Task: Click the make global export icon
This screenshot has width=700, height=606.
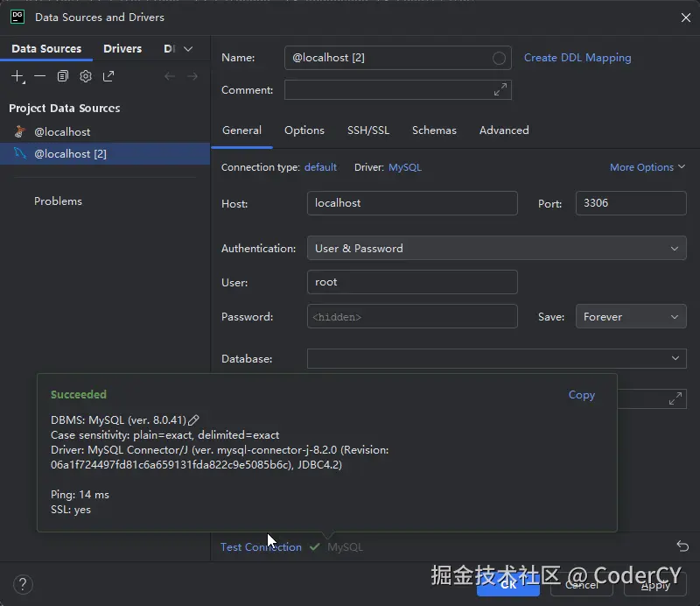Action: tap(108, 76)
